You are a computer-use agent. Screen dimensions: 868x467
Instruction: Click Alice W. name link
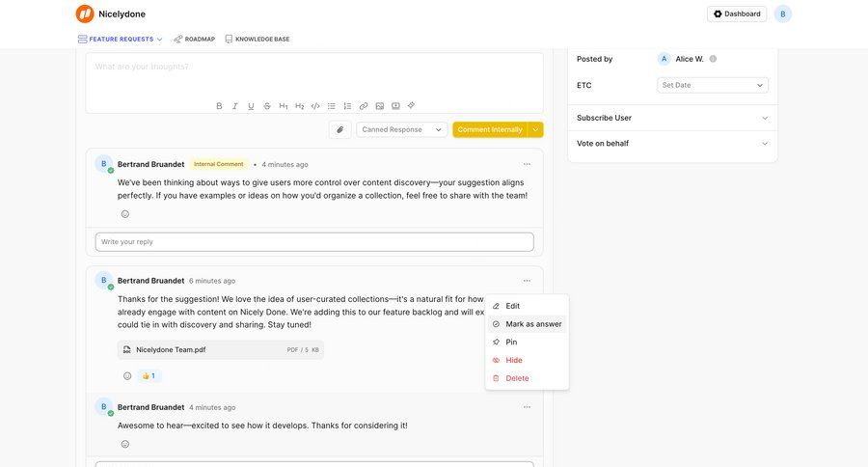click(690, 59)
